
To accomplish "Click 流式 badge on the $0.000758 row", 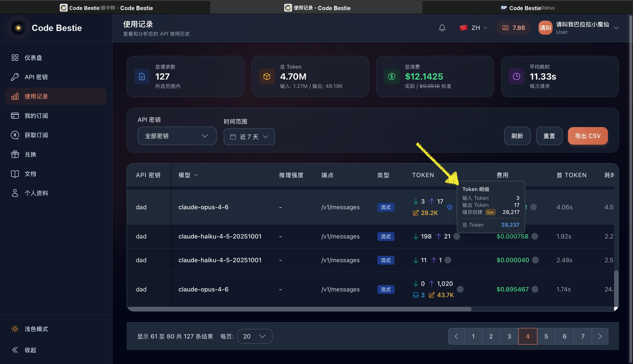I will point(386,236).
